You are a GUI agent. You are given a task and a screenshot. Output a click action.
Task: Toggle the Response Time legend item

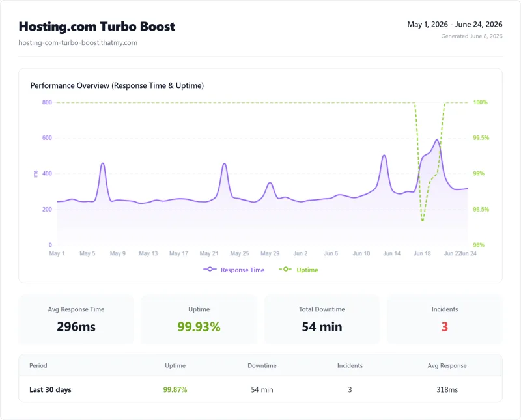[x=234, y=270]
